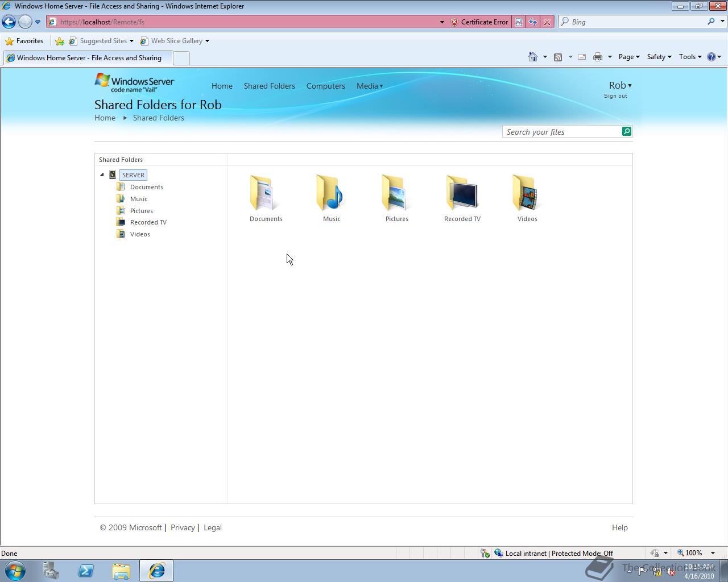Open Suggested Sites in favorites bar
This screenshot has height=582, width=728.
coord(101,41)
